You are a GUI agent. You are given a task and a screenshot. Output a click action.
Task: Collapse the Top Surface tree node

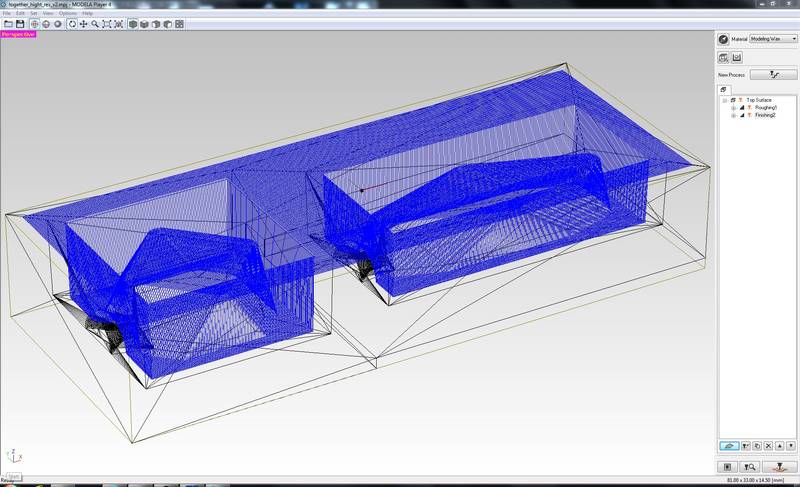724,100
